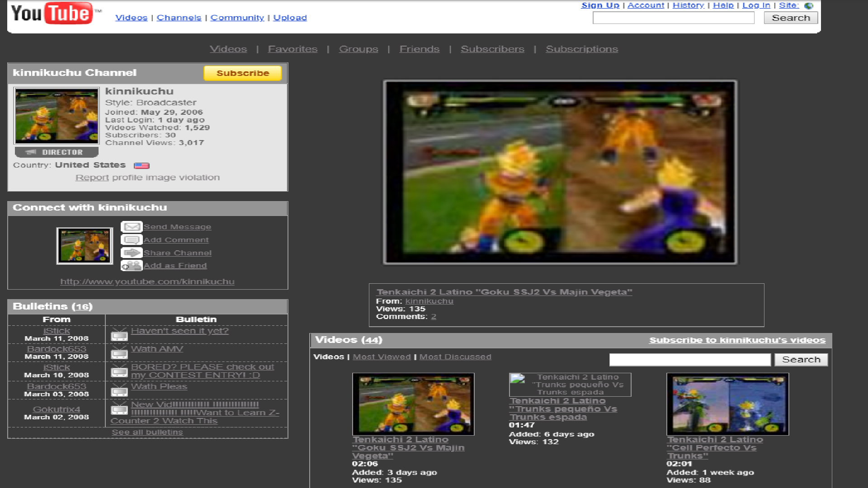The image size is (868, 488).
Task: Click the TV icon beside New Vid bulletin
Action: [x=119, y=408]
